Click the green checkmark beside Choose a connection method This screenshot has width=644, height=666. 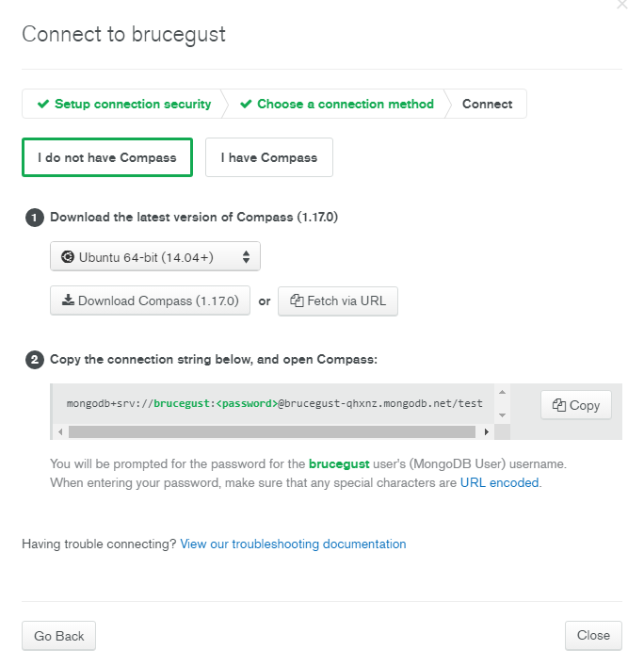coord(246,105)
